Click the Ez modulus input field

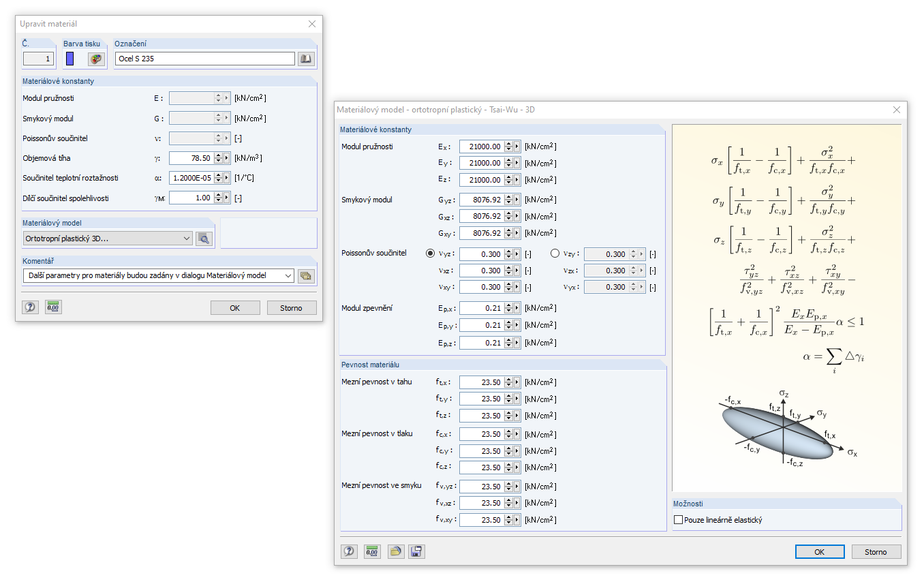(482, 180)
